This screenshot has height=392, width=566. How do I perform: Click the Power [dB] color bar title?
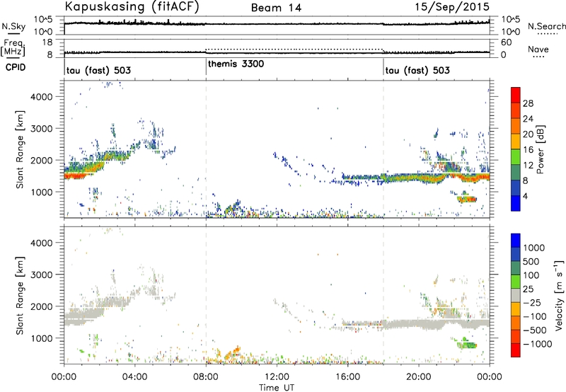coord(540,149)
